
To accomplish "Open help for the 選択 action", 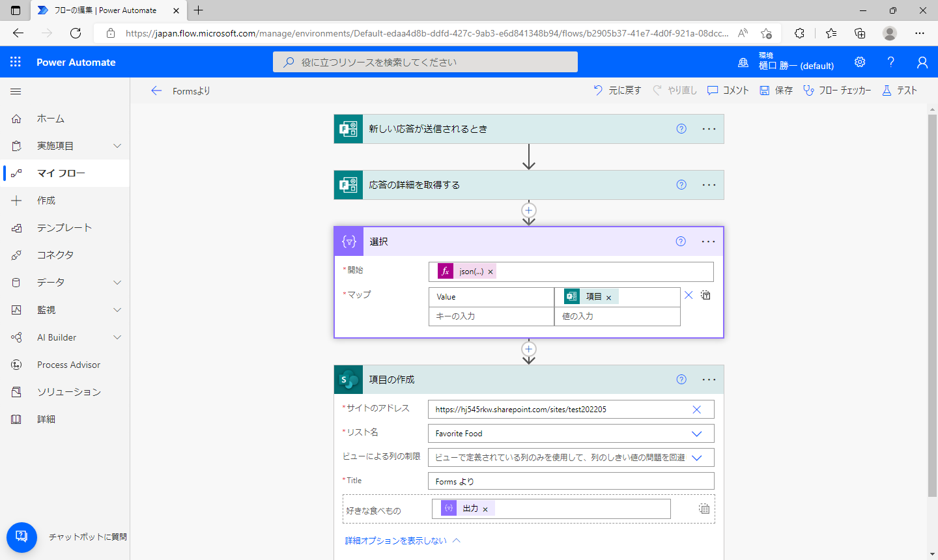I will (x=681, y=242).
